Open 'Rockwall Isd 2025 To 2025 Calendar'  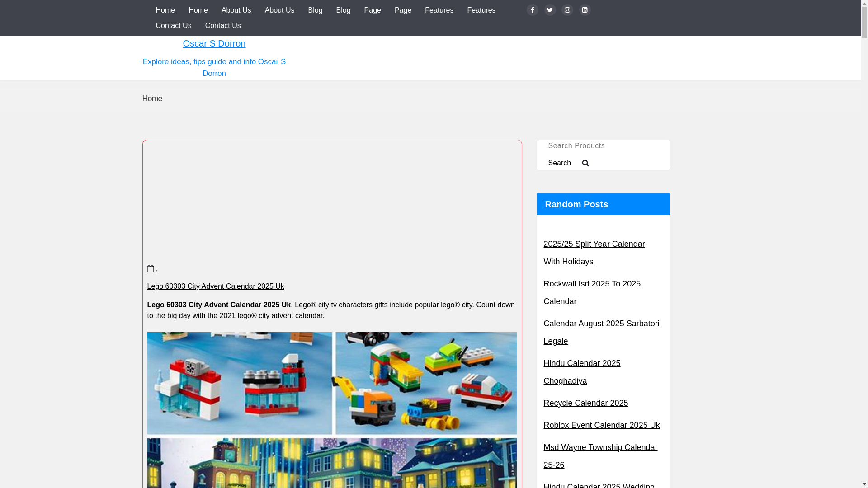click(x=592, y=292)
